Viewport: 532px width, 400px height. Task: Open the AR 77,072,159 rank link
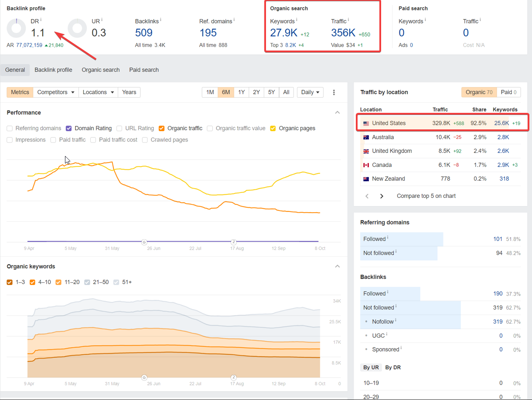click(x=29, y=45)
